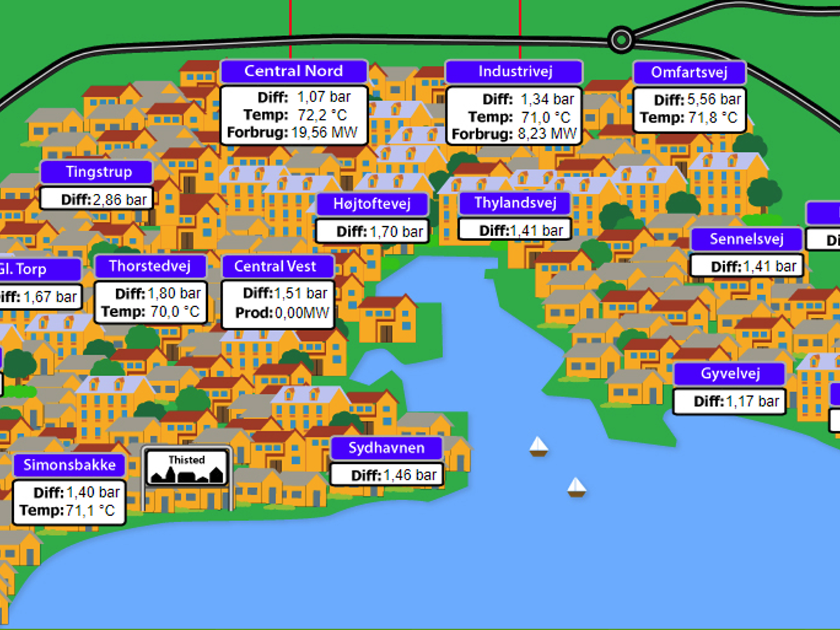Select the Tingstrup station label
Screen dimensions: 840x630
coord(96,172)
